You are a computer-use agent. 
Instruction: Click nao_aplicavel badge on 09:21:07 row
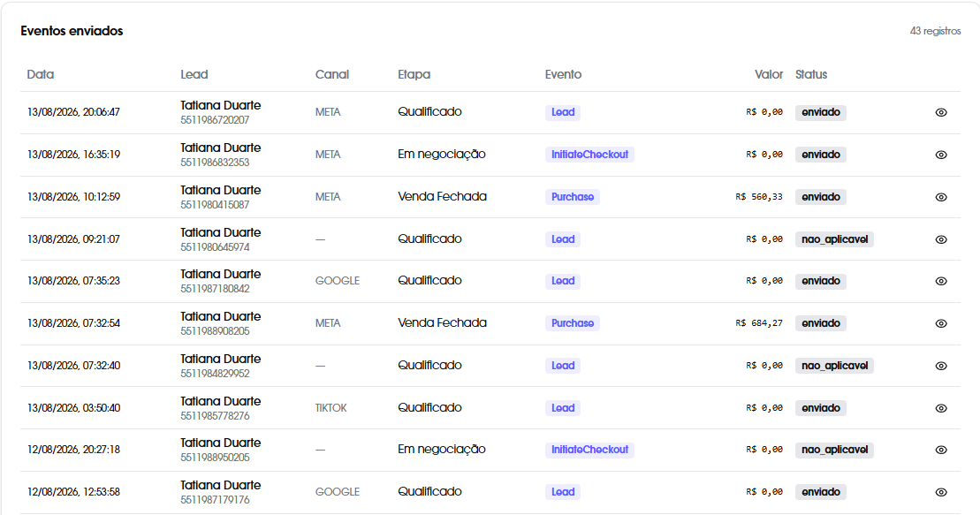[x=834, y=239]
